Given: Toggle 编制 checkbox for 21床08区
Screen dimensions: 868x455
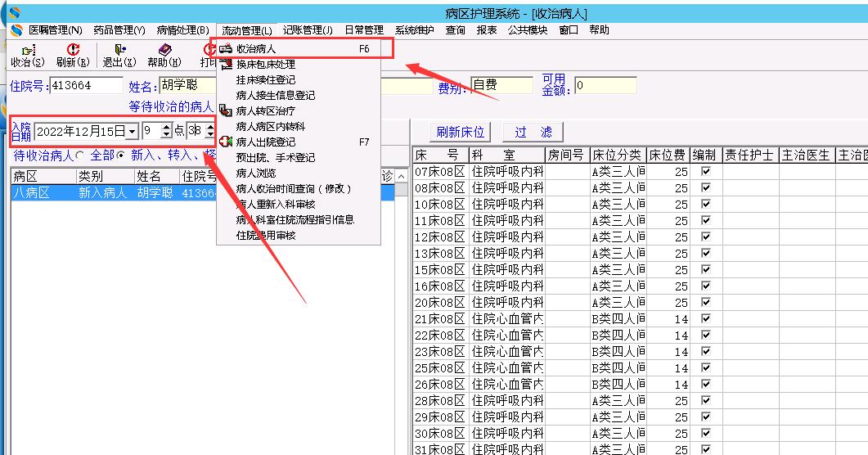Looking at the screenshot, I should point(706,319).
